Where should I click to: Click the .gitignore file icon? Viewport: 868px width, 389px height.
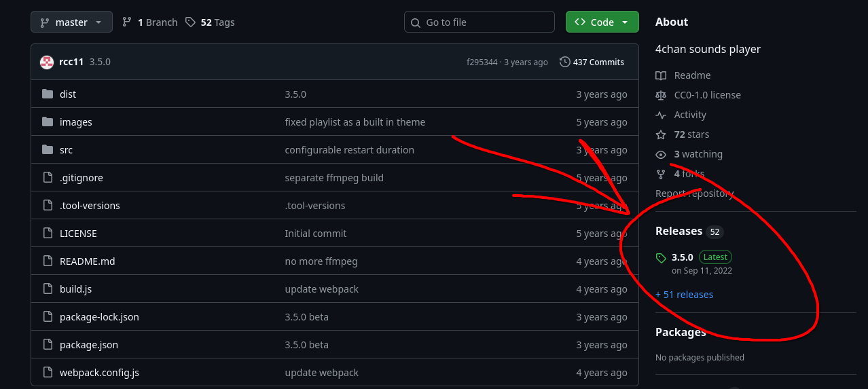click(x=48, y=178)
